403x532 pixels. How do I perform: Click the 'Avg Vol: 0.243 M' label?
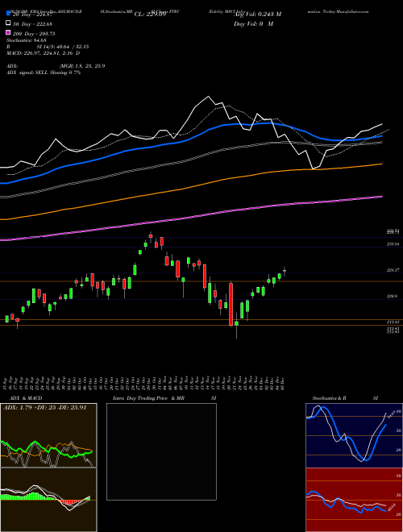(257, 15)
